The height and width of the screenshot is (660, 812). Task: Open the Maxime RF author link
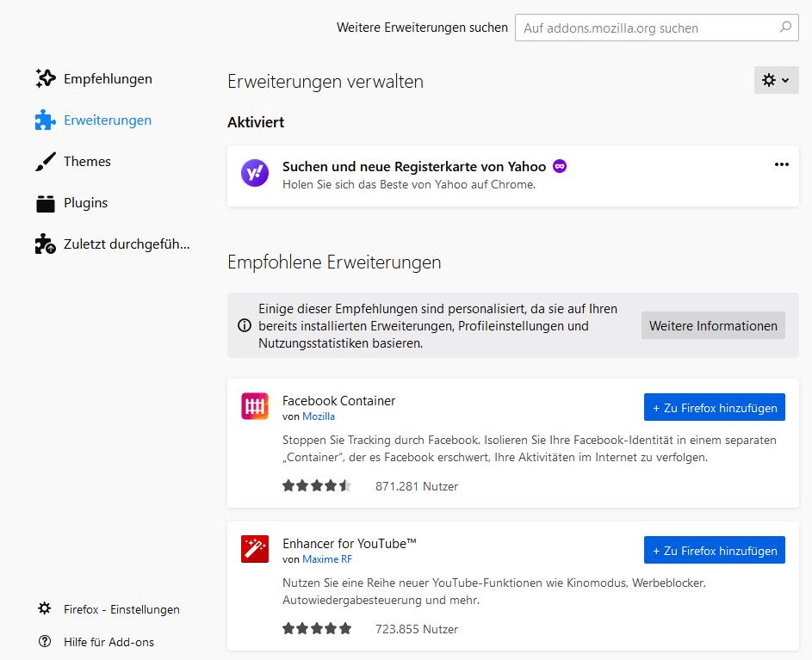point(327,559)
